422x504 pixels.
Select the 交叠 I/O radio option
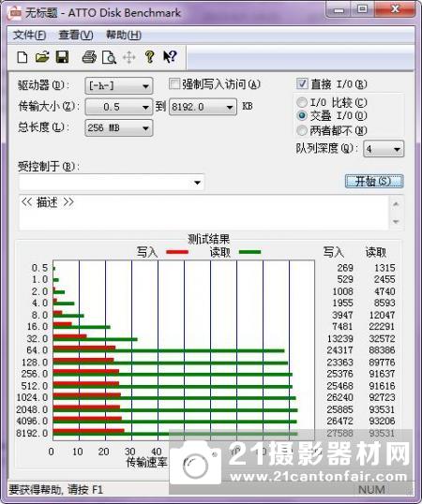click(302, 115)
